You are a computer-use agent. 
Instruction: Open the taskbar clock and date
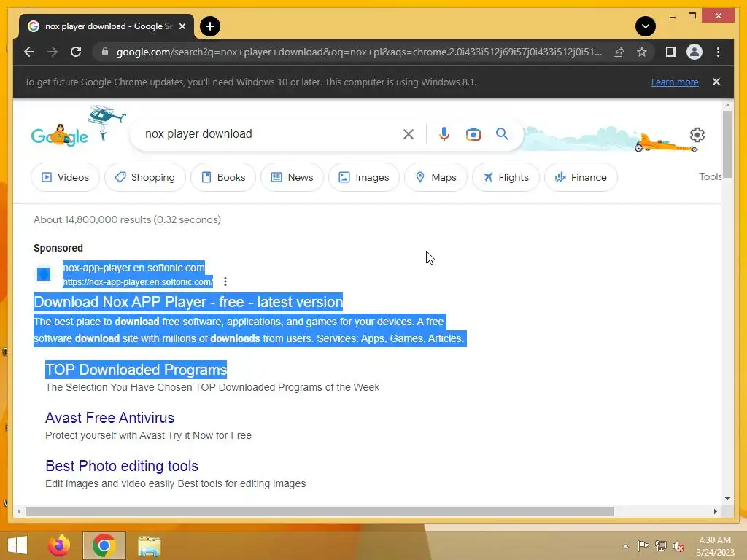[715, 546]
